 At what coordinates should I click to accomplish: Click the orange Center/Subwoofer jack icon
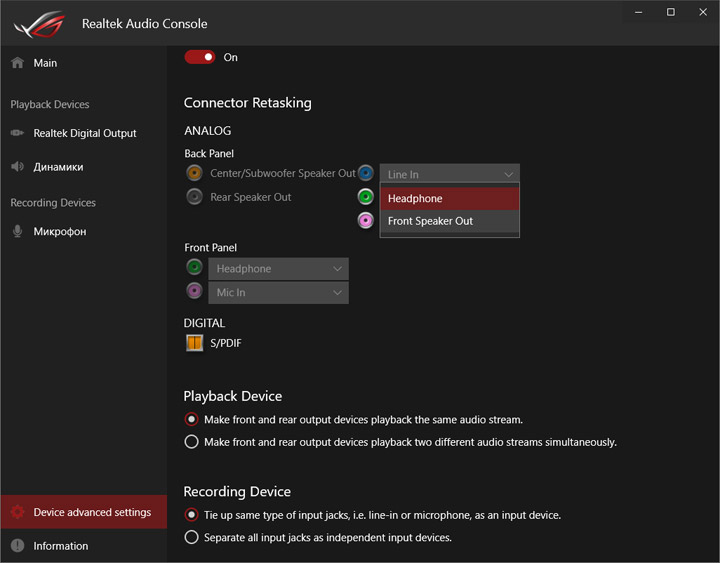(x=194, y=173)
